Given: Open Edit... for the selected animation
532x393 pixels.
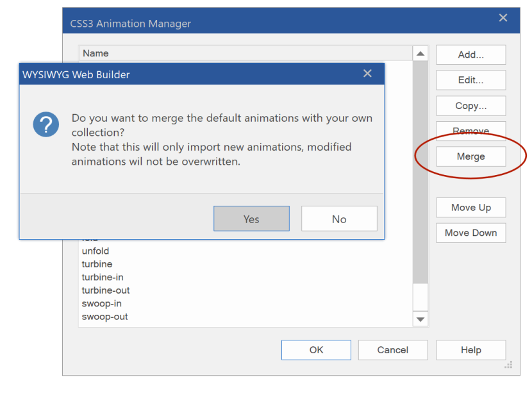Looking at the screenshot, I should 471,80.
